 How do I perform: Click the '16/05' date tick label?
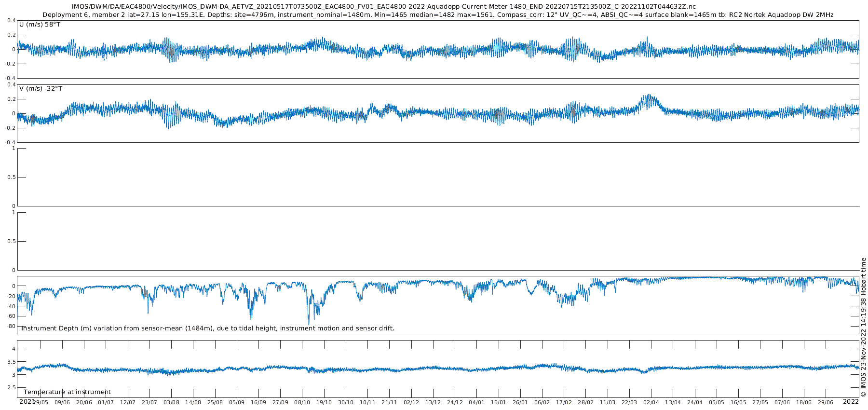(738, 402)
